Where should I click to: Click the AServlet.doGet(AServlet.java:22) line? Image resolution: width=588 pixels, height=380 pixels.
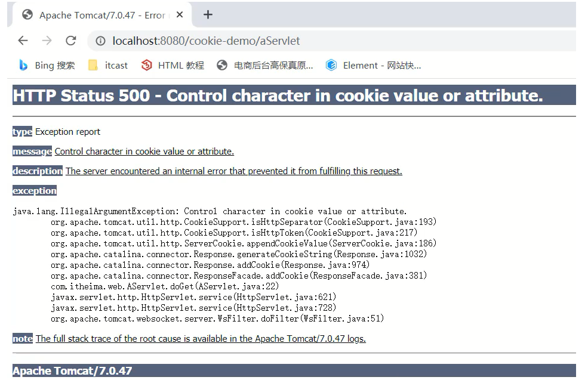(165, 287)
